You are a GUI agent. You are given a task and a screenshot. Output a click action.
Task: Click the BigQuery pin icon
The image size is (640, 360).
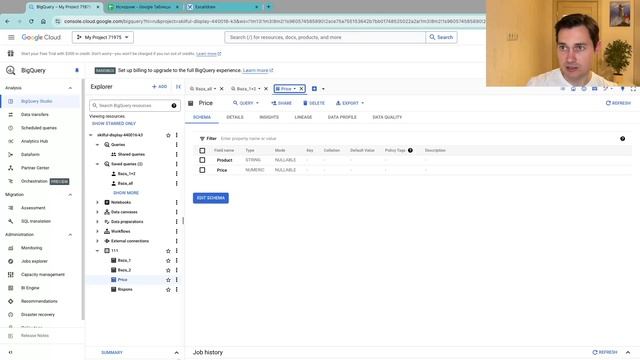tap(77, 70)
